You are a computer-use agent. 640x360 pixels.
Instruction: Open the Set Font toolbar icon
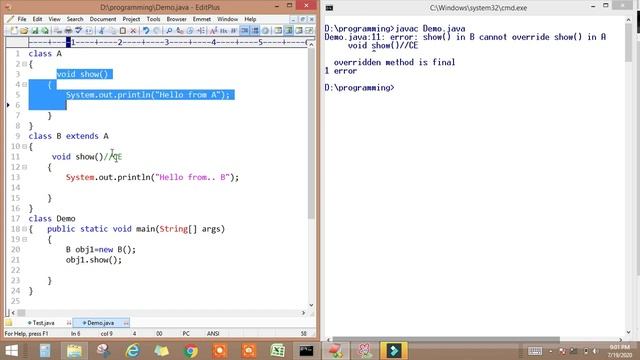point(213,31)
